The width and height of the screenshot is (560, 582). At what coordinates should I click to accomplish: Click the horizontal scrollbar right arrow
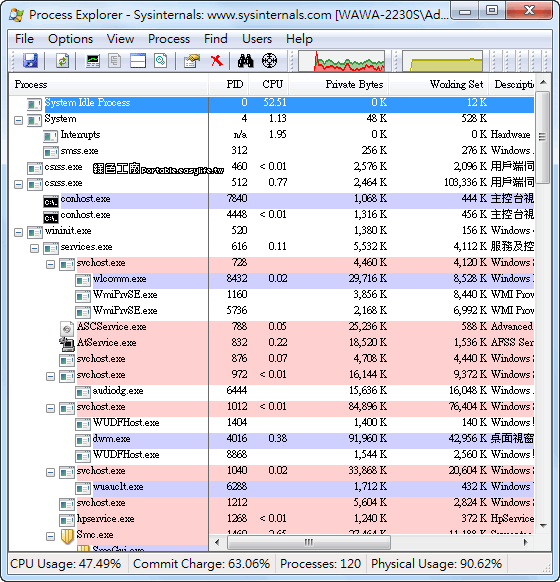click(x=525, y=542)
